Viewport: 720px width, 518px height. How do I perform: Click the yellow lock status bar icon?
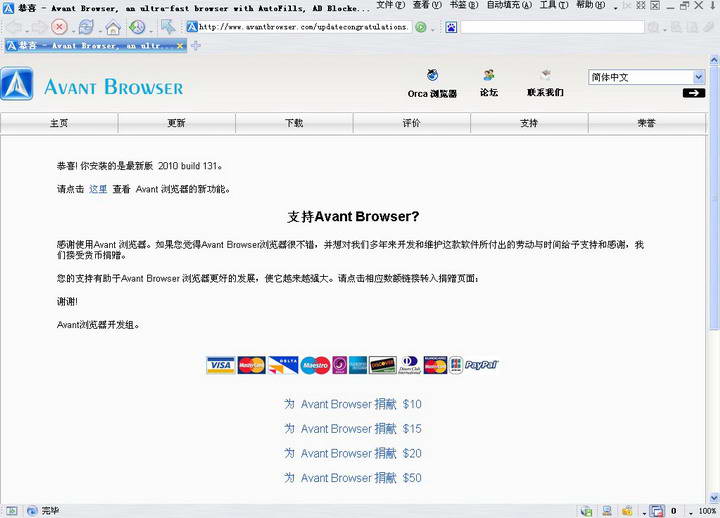coord(627,511)
